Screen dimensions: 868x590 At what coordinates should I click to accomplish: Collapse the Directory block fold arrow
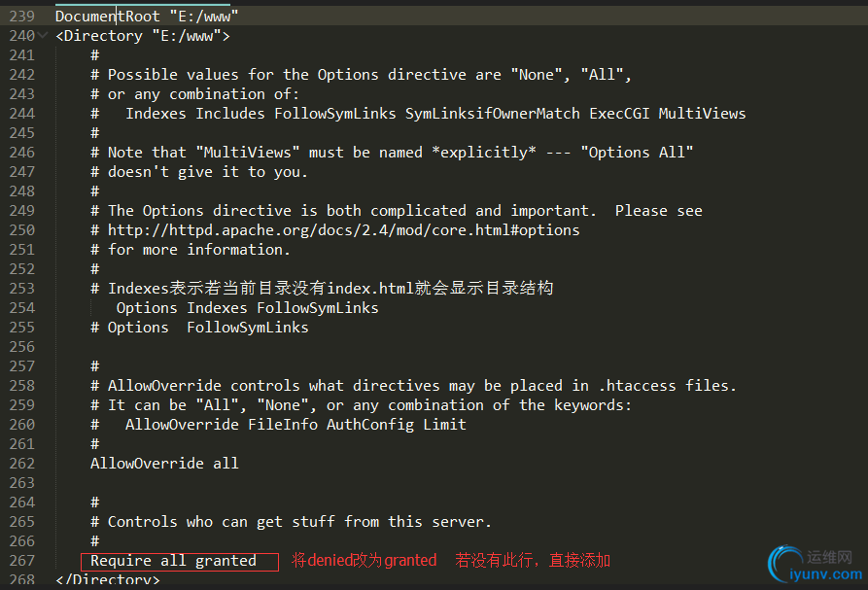[43, 36]
